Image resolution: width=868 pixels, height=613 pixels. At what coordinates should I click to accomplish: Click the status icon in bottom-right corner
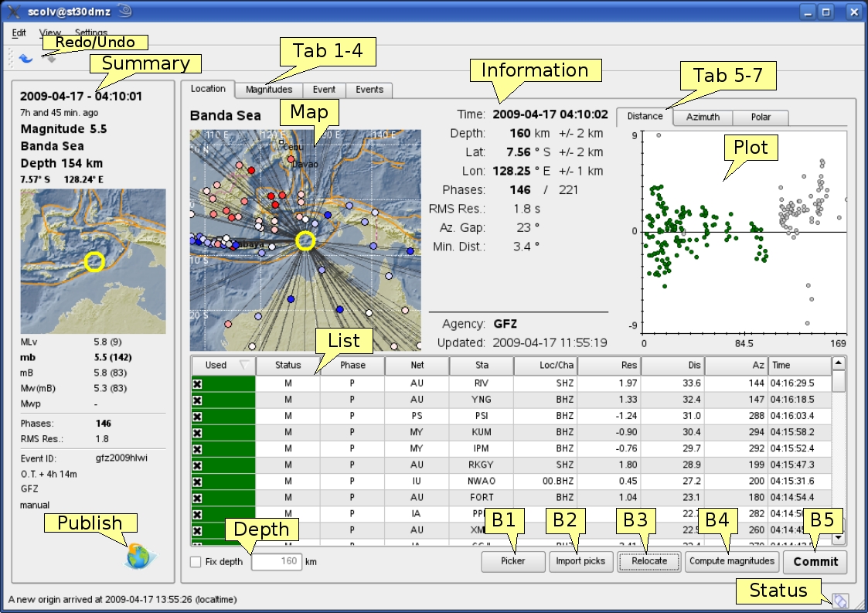(x=840, y=600)
